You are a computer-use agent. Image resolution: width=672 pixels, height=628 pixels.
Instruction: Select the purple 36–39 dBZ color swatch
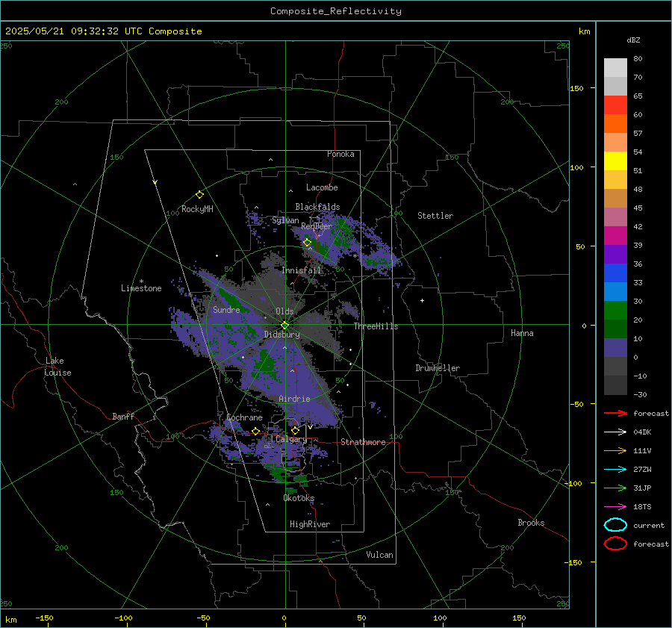tap(615, 254)
